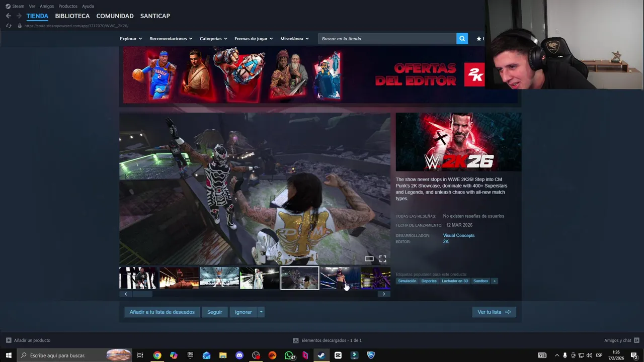Open WhatsApp from the taskbar
Viewport: 644px width, 362px height.
[289, 355]
